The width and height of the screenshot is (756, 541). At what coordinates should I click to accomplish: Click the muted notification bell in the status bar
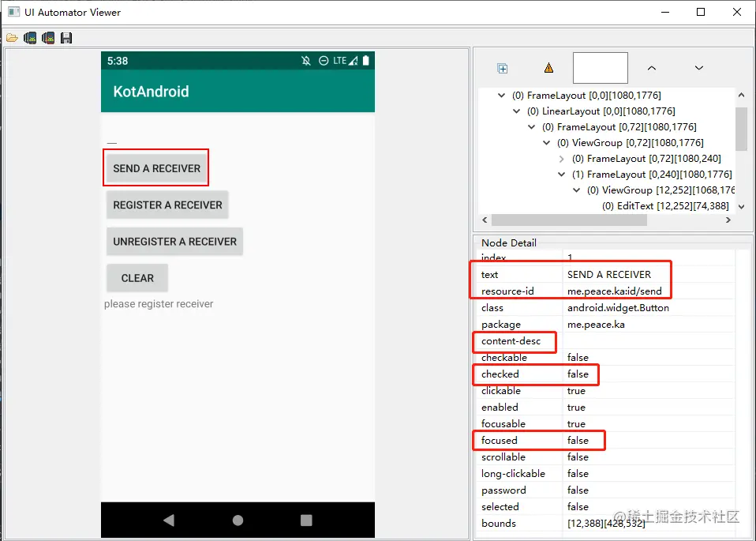click(305, 61)
